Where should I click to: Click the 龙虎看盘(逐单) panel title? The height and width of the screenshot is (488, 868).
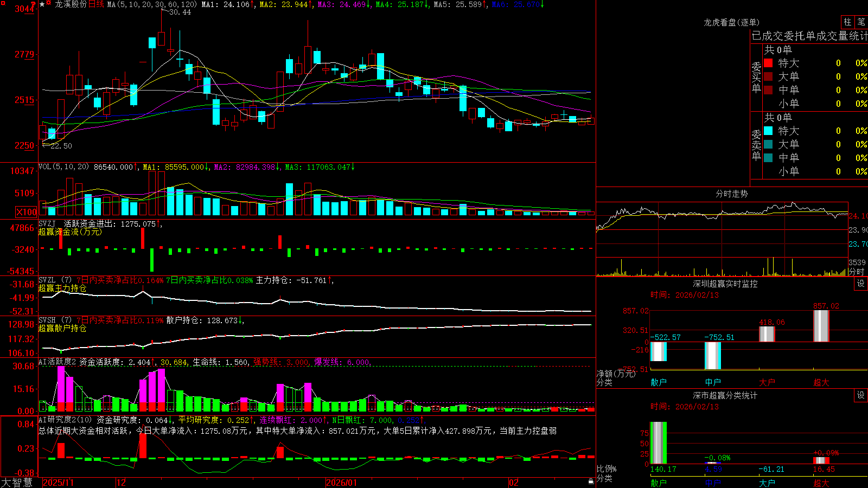[731, 22]
